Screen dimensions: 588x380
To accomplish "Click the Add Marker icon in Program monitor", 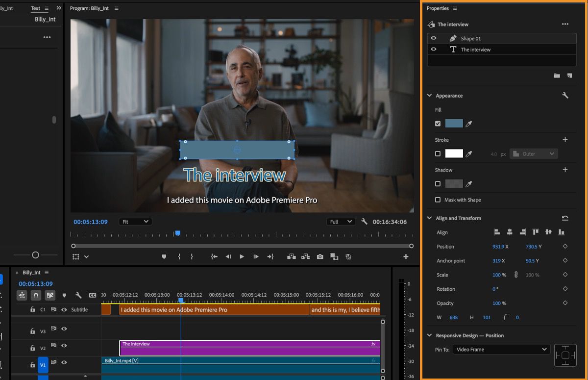I will tap(164, 256).
